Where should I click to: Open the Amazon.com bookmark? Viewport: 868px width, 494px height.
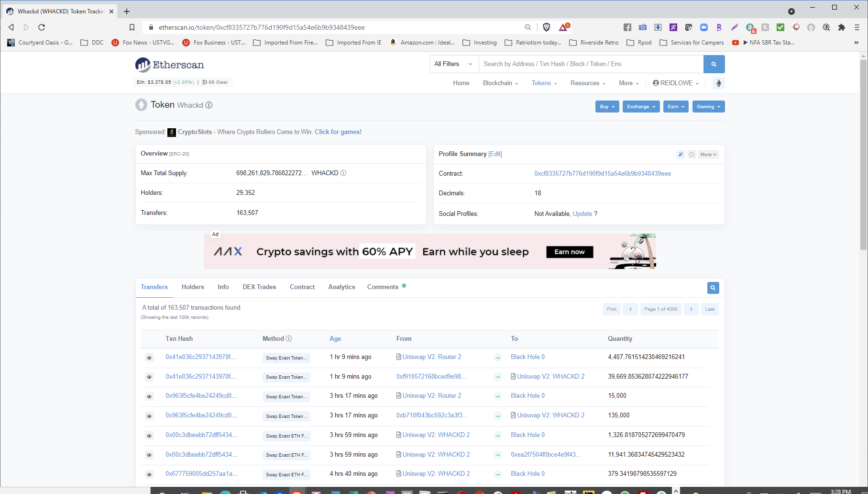(422, 43)
